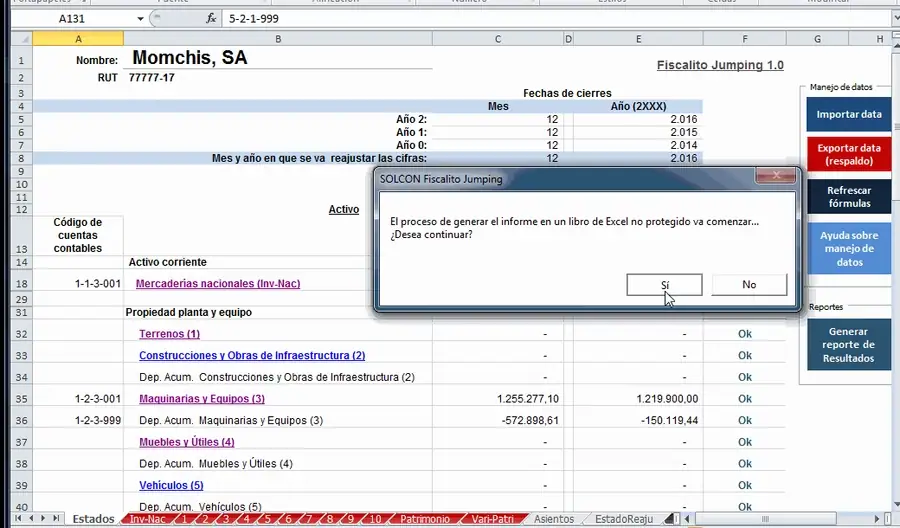
Task: Open the Patrimonio sheet tab
Action: 425,519
